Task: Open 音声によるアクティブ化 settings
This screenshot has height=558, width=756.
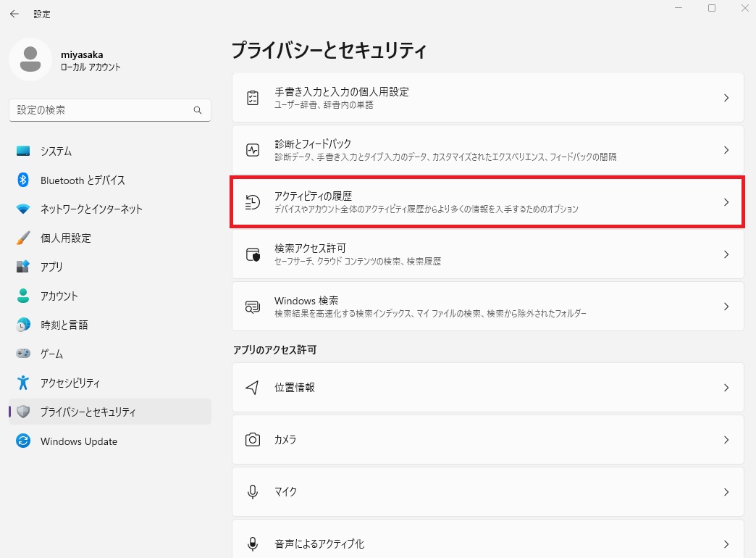Action: [485, 541]
